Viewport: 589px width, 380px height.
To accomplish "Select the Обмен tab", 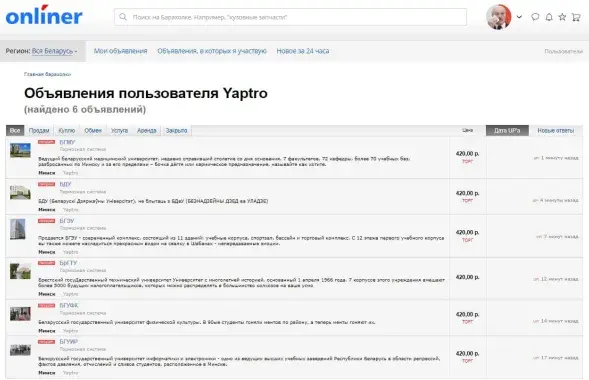I will pos(93,130).
